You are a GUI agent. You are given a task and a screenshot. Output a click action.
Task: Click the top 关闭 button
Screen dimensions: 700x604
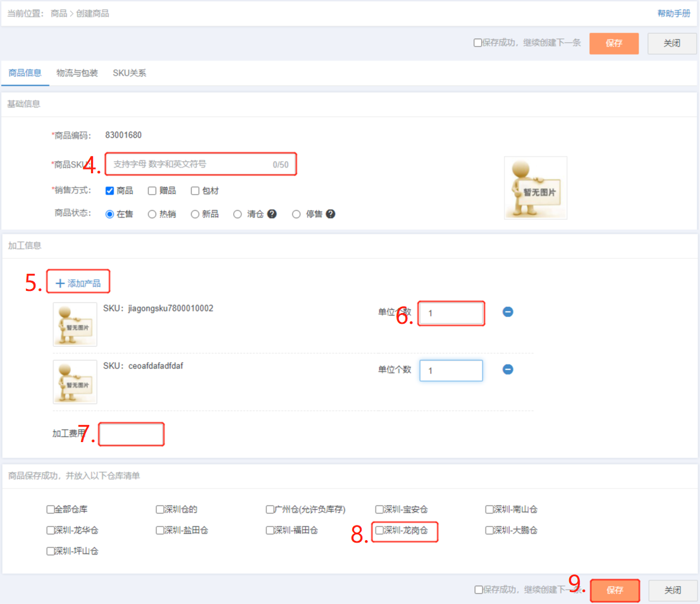[672, 43]
